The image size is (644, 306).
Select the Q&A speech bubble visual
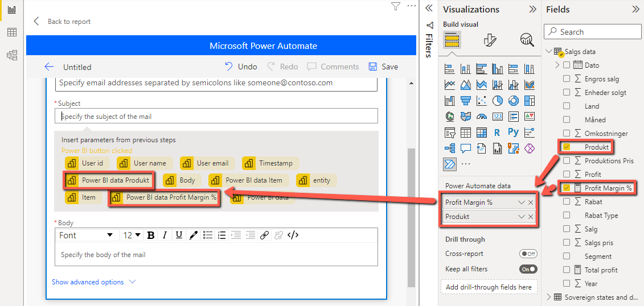click(466, 148)
